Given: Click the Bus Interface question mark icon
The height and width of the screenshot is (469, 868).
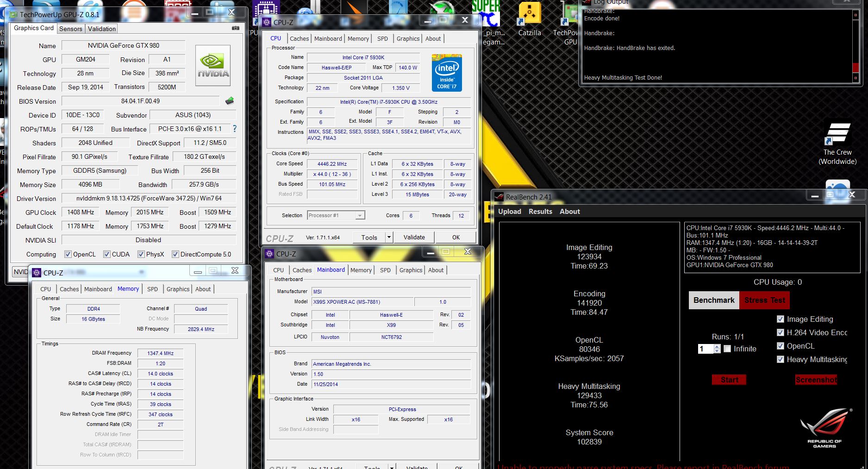Looking at the screenshot, I should click(234, 128).
